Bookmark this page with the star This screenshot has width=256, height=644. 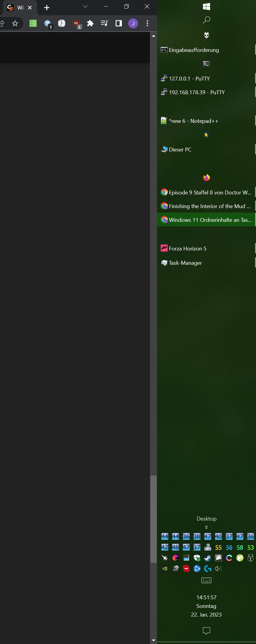[15, 23]
